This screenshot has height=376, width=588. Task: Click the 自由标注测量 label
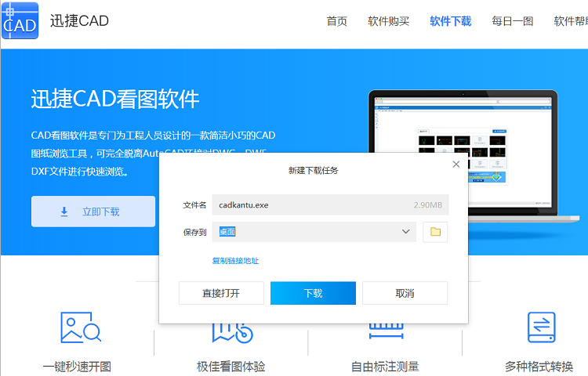coord(385,367)
